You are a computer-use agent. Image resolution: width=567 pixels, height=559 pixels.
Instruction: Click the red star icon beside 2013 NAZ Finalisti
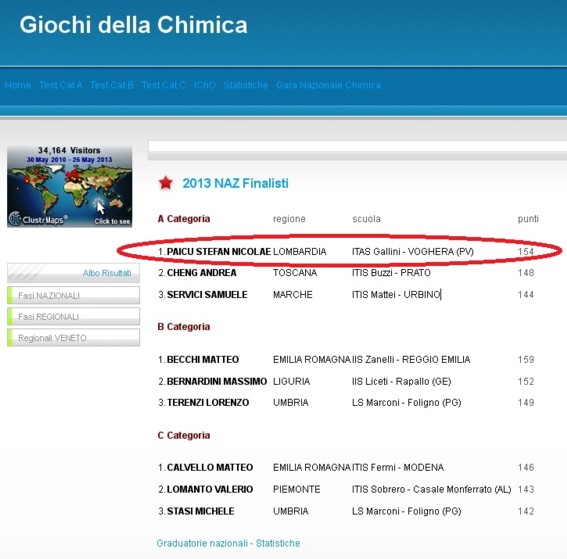point(166,183)
